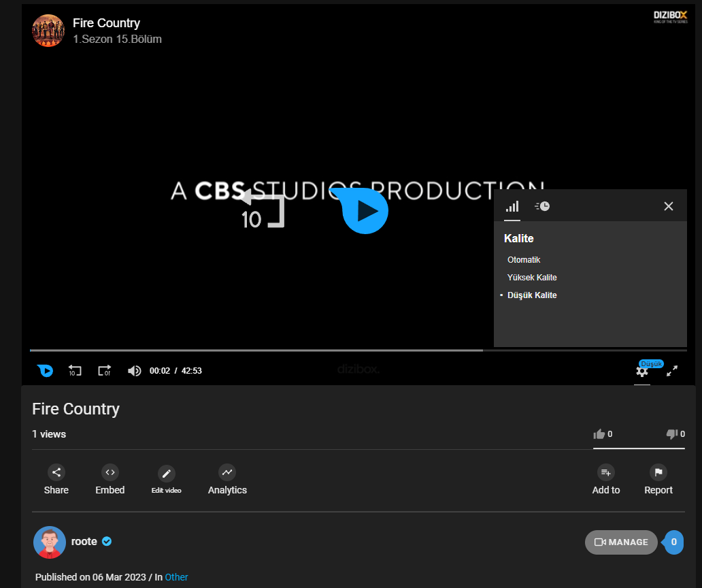This screenshot has height=588, width=702.
Task: Open the roote channel name link
Action: tap(84, 542)
